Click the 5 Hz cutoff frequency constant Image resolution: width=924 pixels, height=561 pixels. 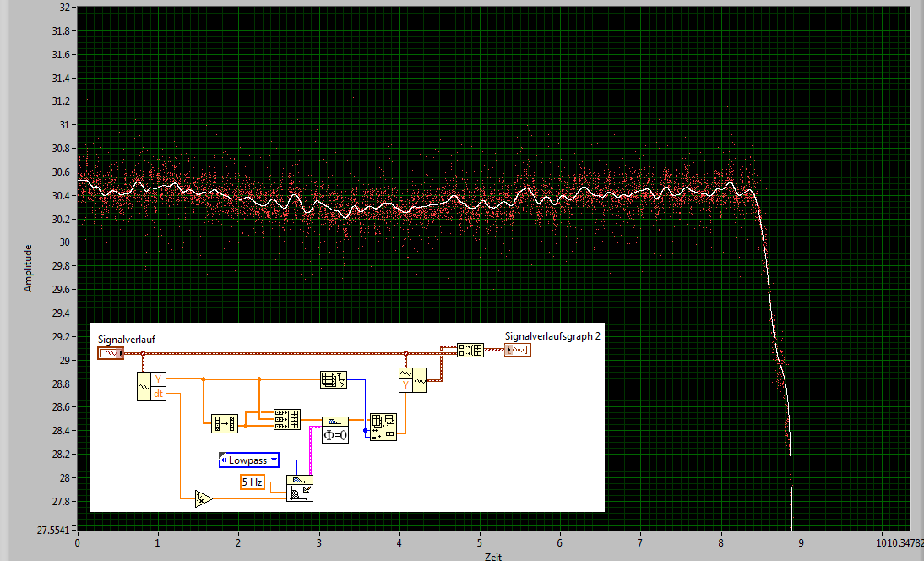(x=253, y=482)
